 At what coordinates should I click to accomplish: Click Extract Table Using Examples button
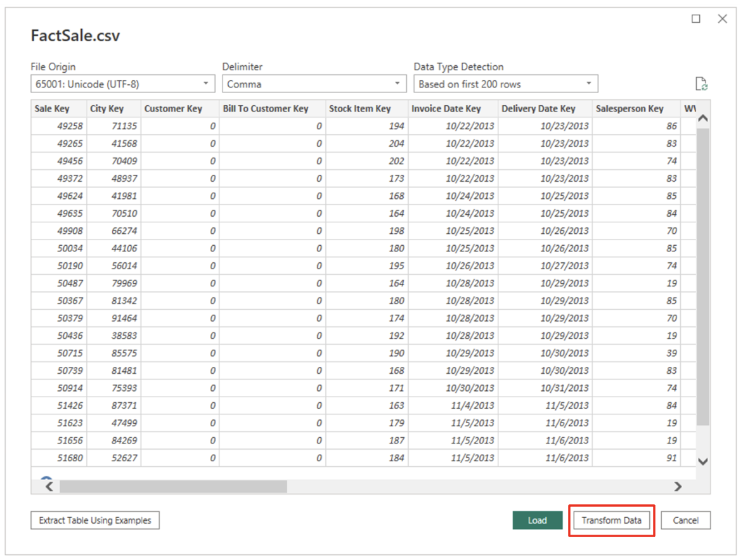(94, 520)
